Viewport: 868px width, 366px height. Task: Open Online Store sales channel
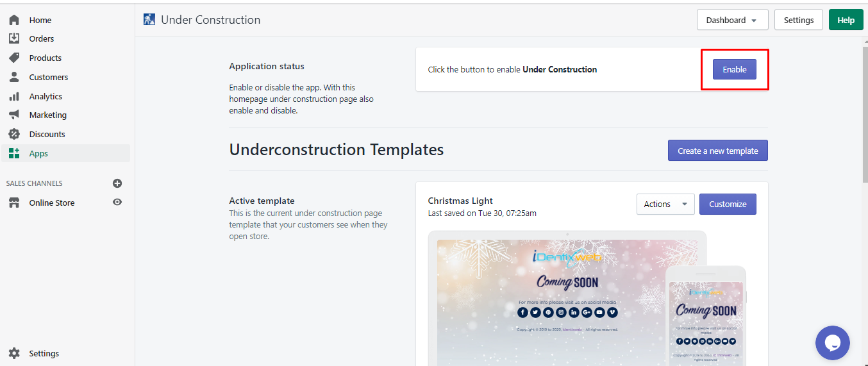click(x=51, y=203)
